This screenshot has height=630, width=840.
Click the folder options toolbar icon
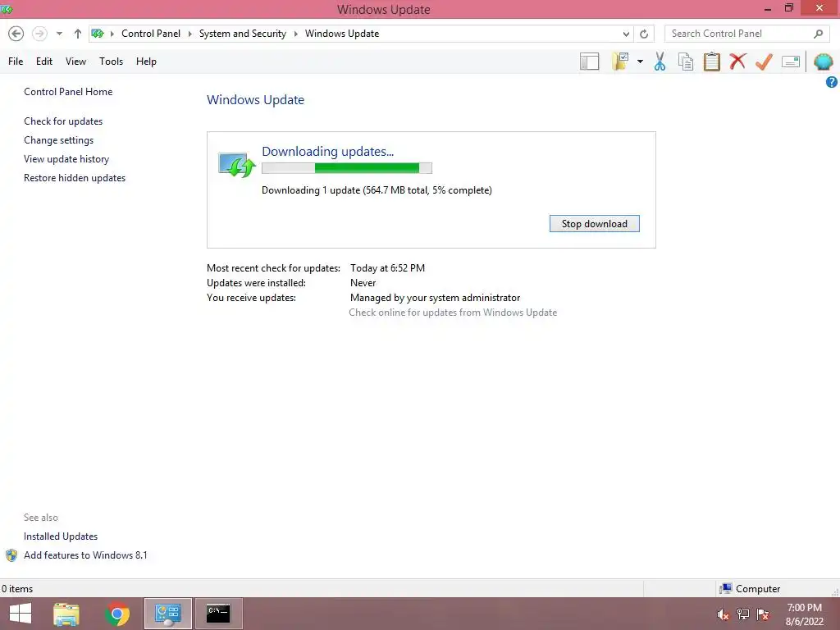(620, 62)
